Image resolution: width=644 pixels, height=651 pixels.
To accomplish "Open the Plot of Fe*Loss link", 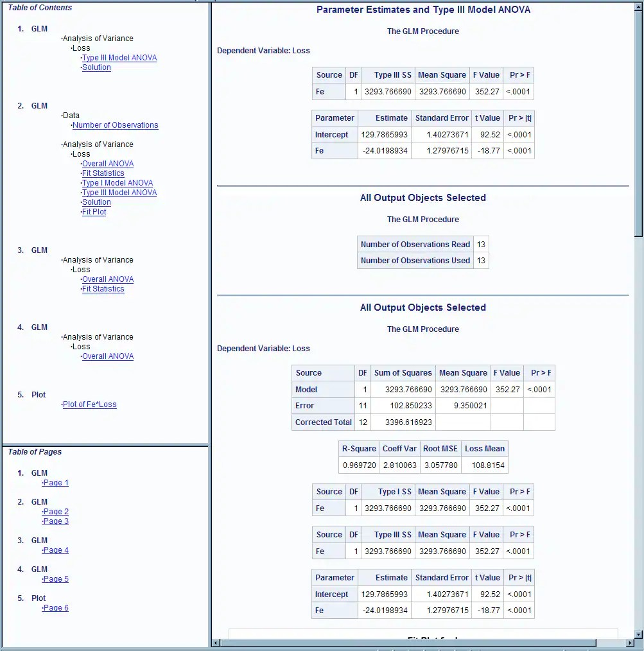I will pos(89,404).
